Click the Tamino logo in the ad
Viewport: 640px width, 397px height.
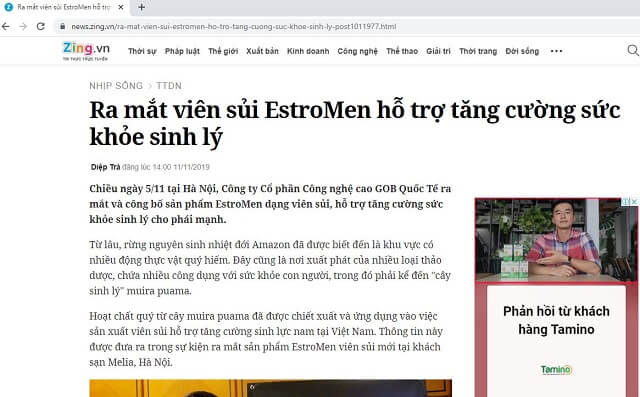pyautogui.click(x=556, y=370)
